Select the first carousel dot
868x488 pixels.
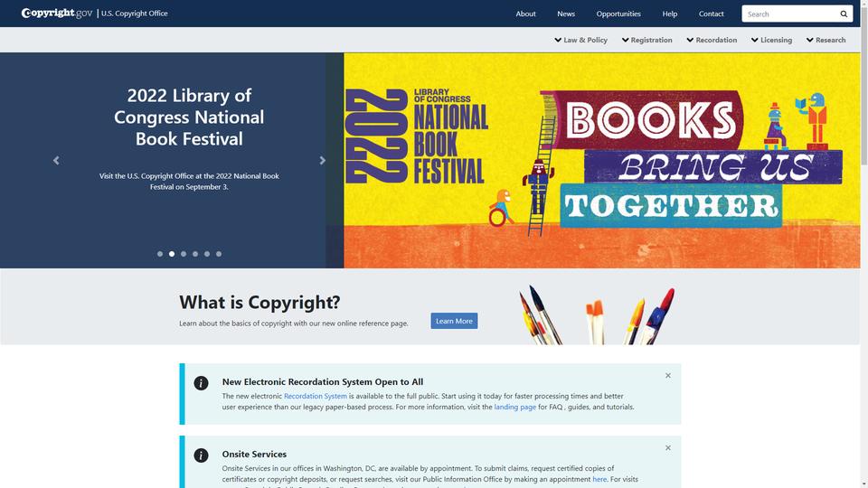click(160, 254)
